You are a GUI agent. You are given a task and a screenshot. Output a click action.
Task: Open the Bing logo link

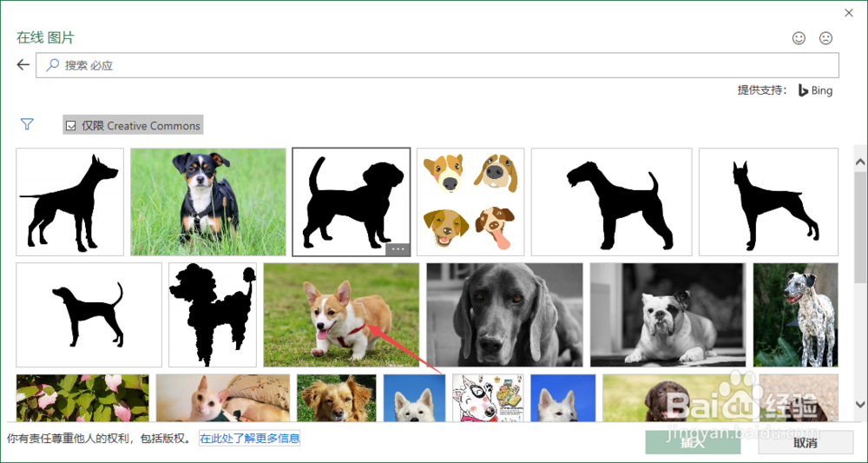[x=815, y=90]
